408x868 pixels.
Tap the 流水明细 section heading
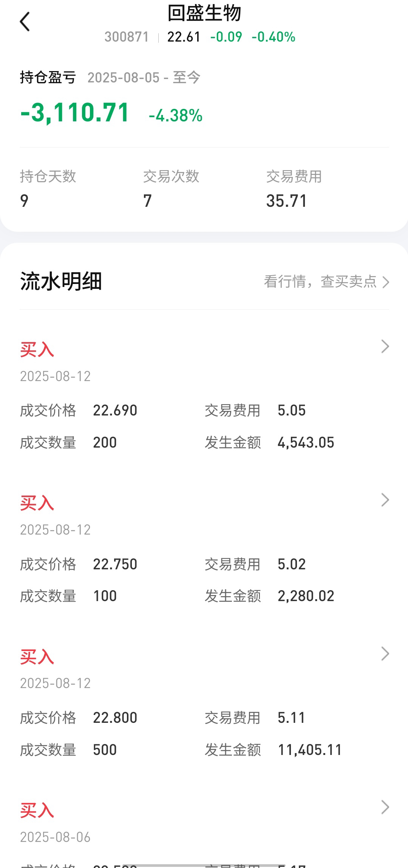(61, 282)
